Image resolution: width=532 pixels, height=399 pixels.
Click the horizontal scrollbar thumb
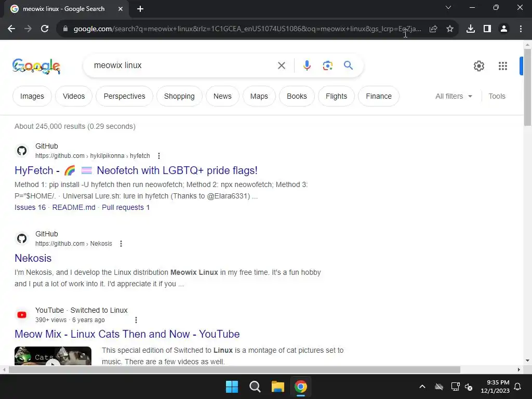(234, 370)
